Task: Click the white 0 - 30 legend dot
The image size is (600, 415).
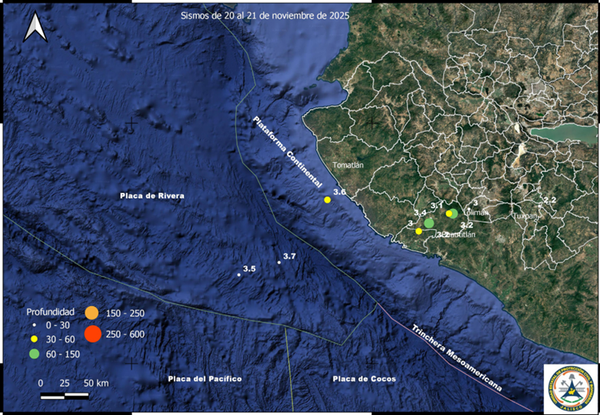Action: pyautogui.click(x=34, y=324)
